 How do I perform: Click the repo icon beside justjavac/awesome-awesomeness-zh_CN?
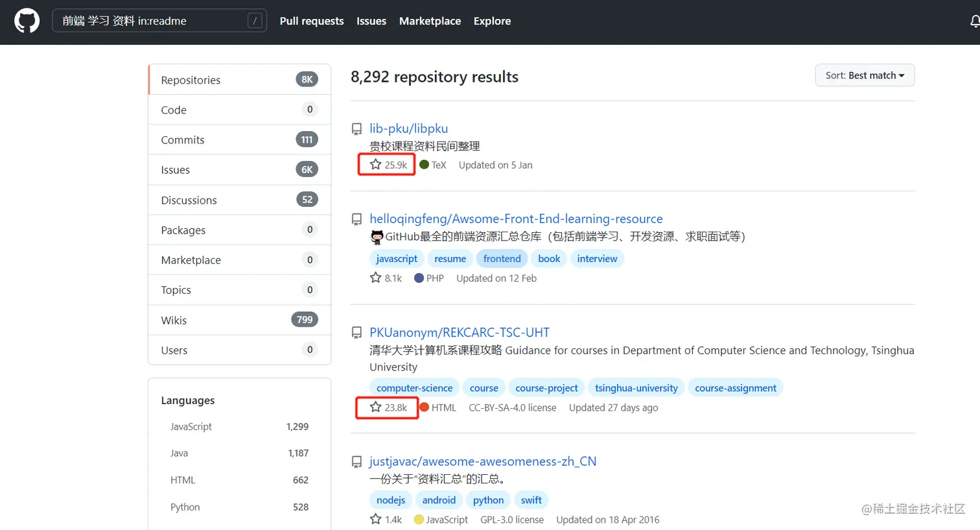click(x=356, y=462)
